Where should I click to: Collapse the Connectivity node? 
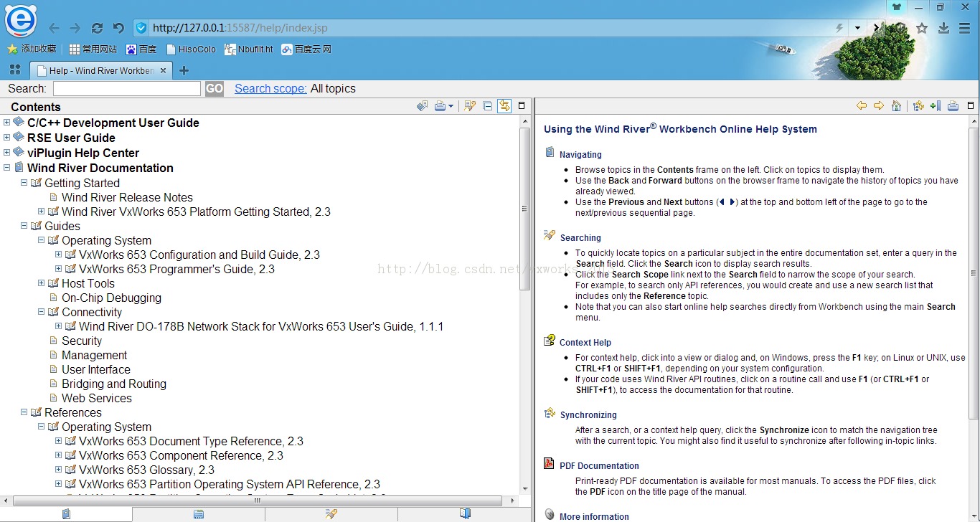42,312
